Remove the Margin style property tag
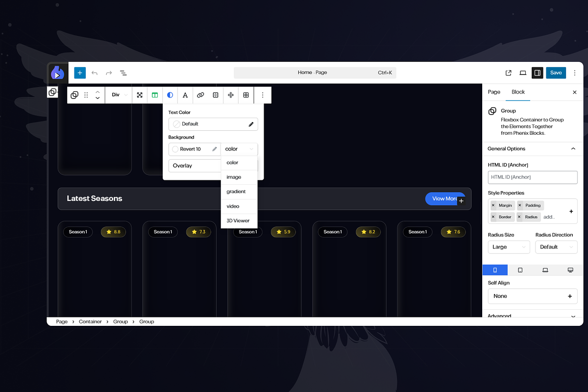 tap(493, 205)
